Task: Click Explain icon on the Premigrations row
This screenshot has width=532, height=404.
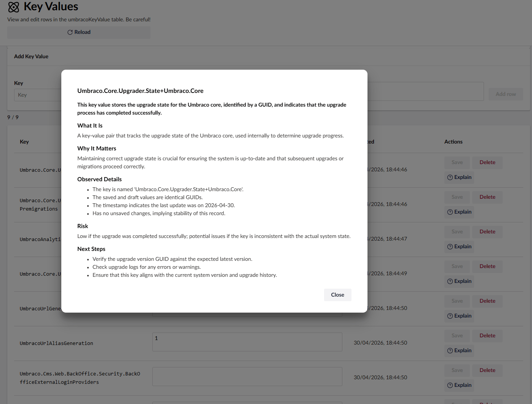Action: [450, 212]
